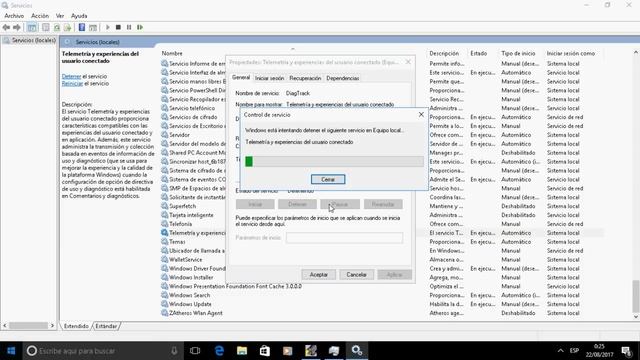Image resolution: width=640 pixels, height=360 pixels.
Task: Switch to the Estándar view tab
Action: coord(106,326)
